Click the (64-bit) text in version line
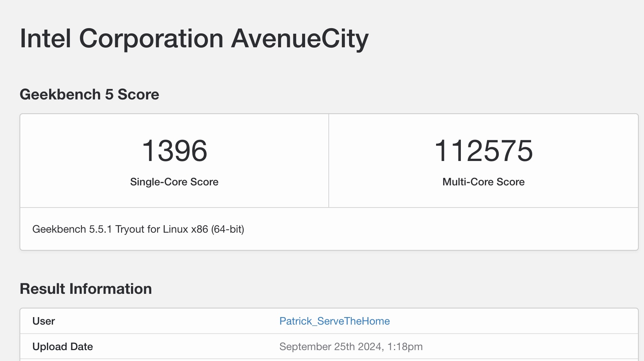Screen dimensions: 644x361 point(227,229)
